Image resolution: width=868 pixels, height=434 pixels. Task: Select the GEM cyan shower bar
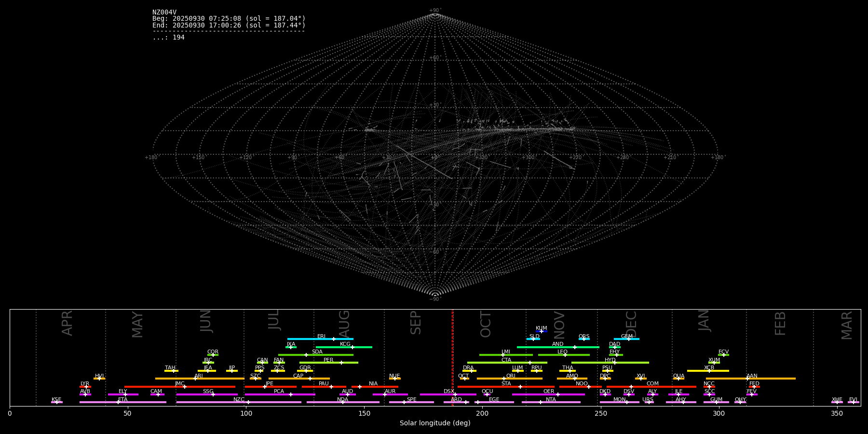(x=626, y=339)
